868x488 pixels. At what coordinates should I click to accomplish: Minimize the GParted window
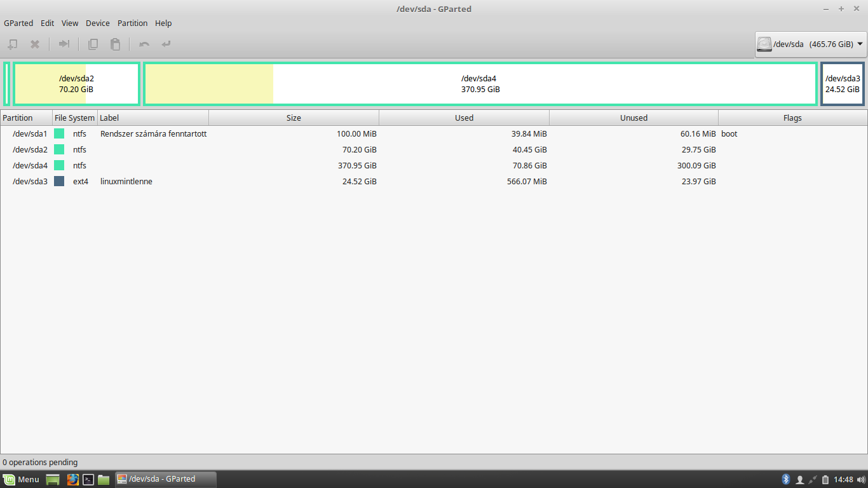click(826, 9)
